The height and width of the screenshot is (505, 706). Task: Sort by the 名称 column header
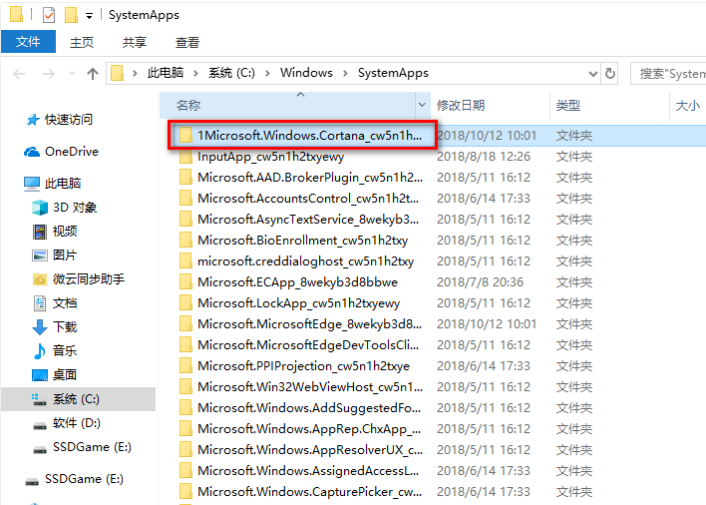click(287, 105)
